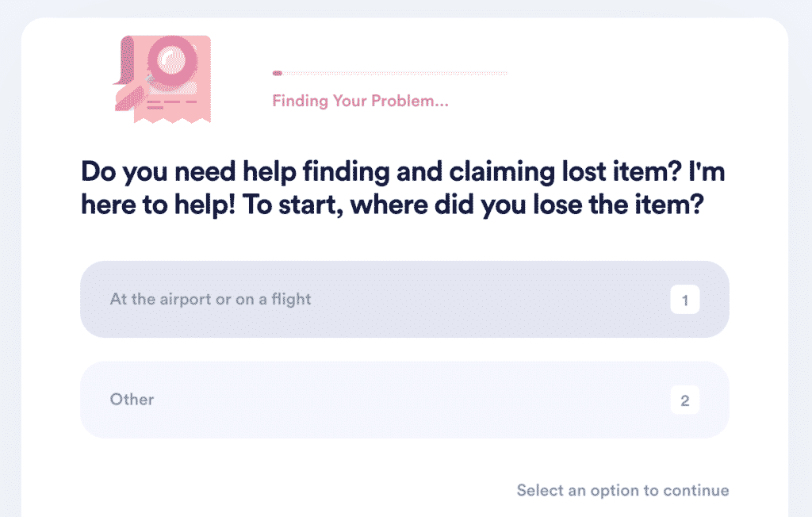This screenshot has width=812, height=517.
Task: Click the "1" shortcut badge
Action: click(685, 299)
